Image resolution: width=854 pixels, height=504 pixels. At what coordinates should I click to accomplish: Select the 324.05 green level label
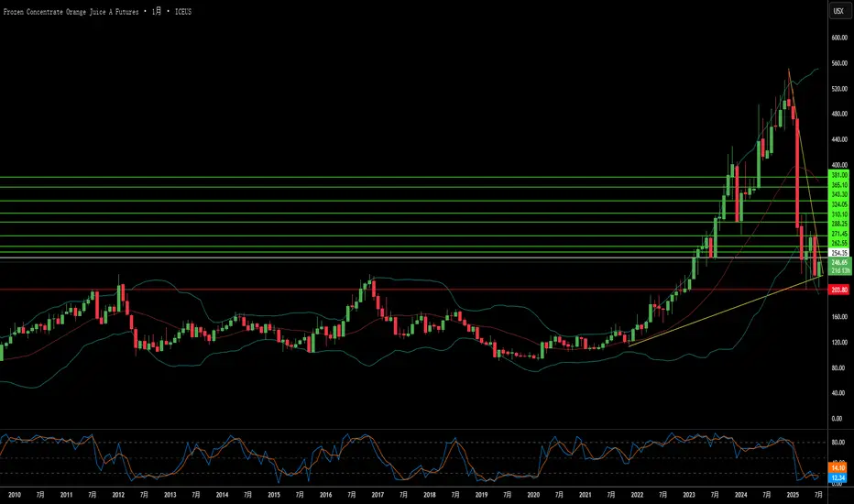point(838,204)
